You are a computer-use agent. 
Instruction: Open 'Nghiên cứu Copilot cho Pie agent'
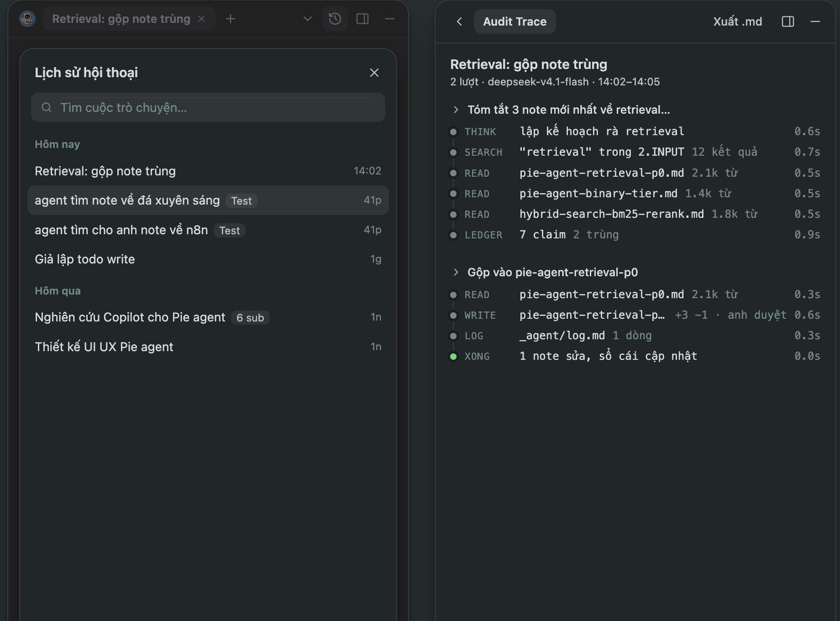click(208, 317)
